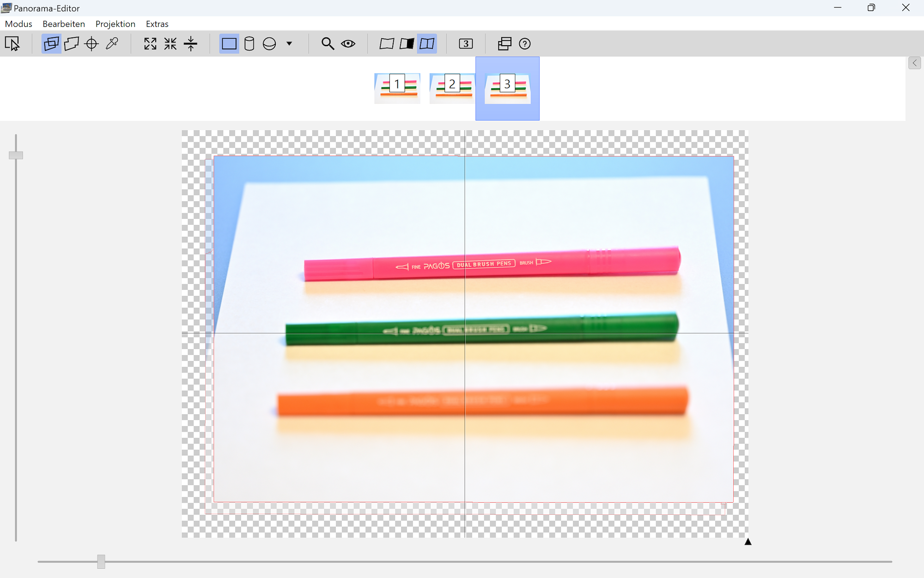Image resolution: width=924 pixels, height=578 pixels.
Task: Open the Bearbeiten menu
Action: pyautogui.click(x=64, y=24)
